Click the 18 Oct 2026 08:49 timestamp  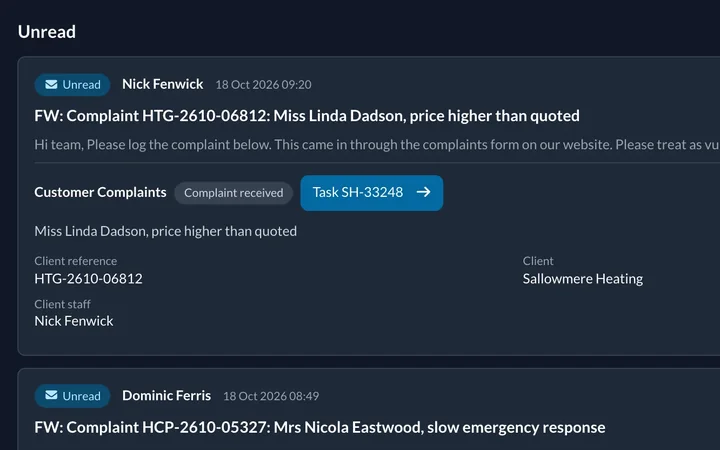click(271, 396)
